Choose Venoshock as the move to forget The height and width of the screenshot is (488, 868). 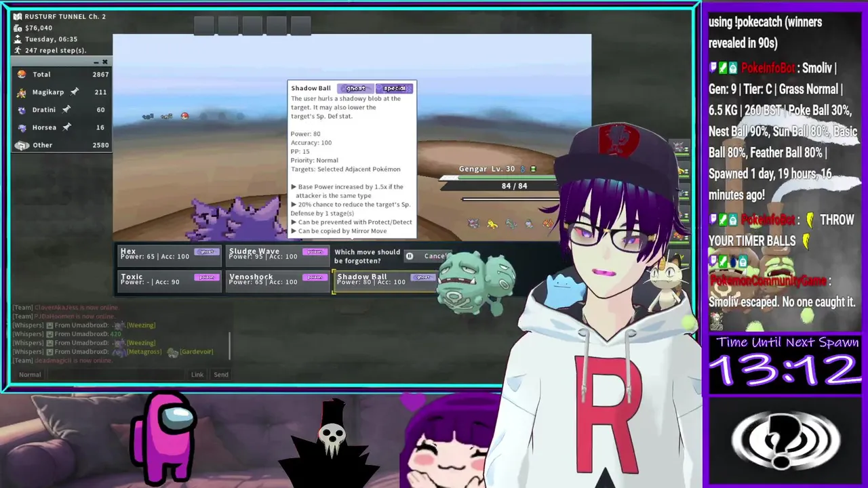[277, 281]
